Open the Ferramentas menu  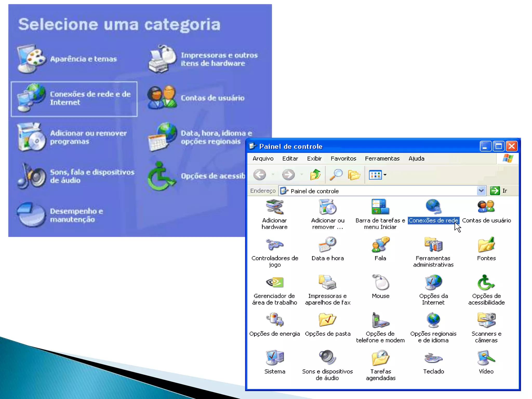[x=382, y=158]
